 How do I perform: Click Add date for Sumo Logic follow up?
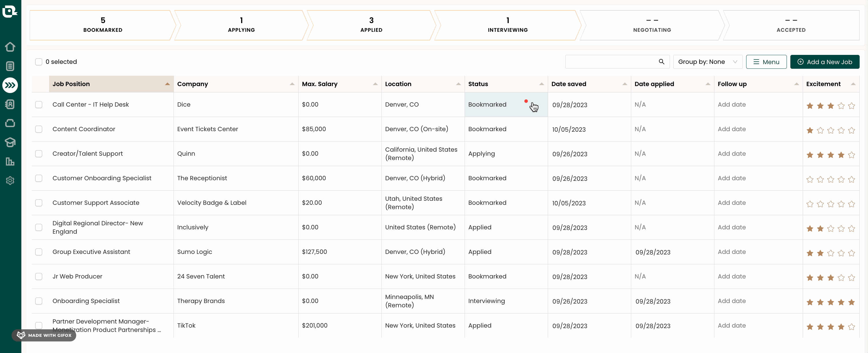(731, 252)
